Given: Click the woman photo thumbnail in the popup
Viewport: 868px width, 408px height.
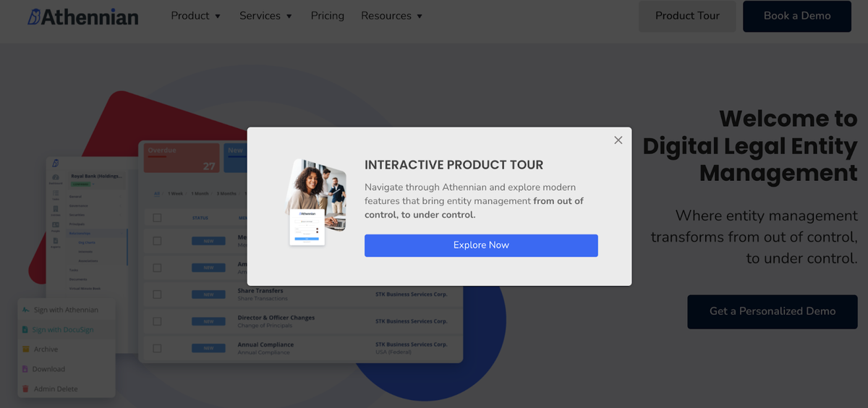Looking at the screenshot, I should (316, 203).
